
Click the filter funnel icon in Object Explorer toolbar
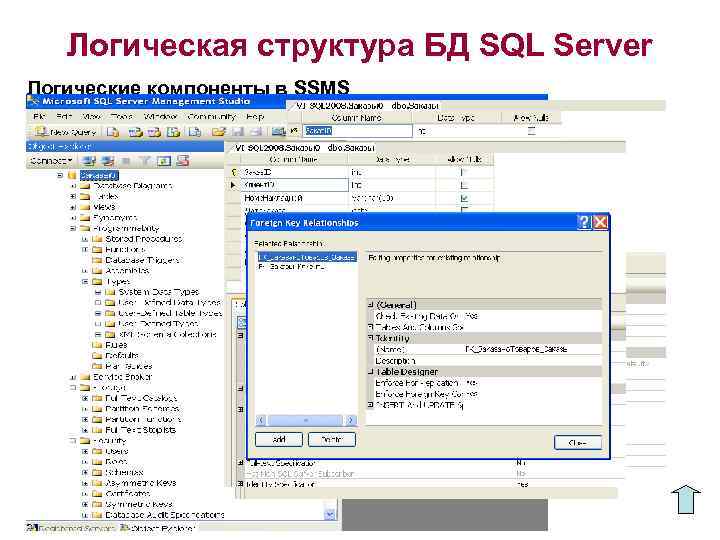coord(145,161)
